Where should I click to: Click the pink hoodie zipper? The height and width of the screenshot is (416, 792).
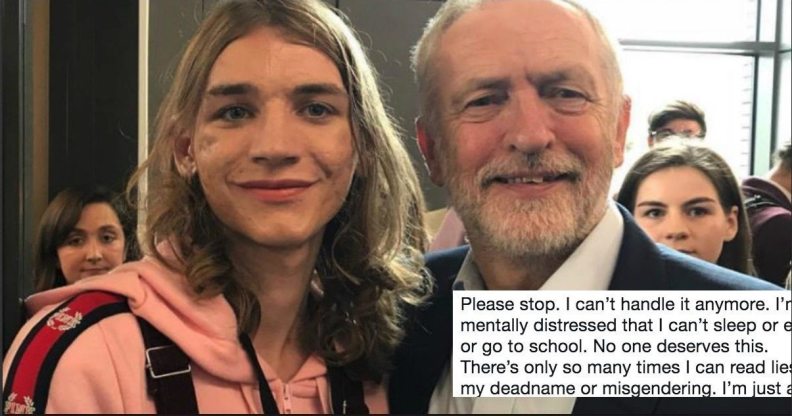click(289, 396)
